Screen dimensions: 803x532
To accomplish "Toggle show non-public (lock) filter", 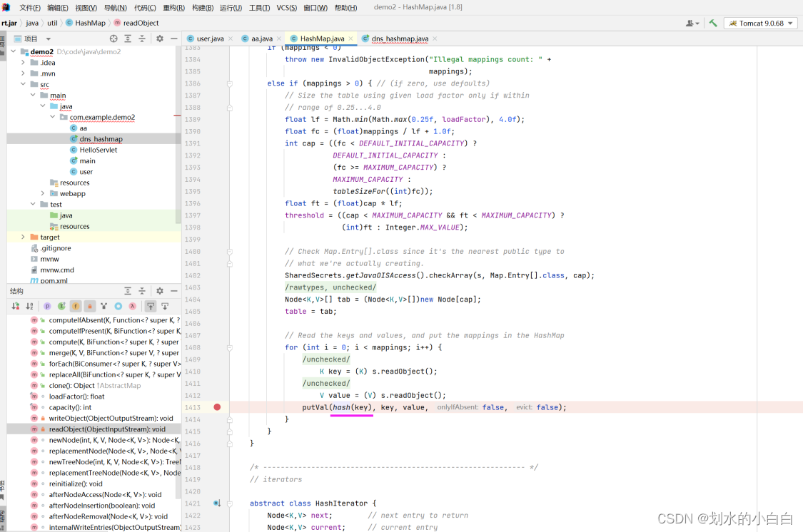I will [90, 306].
